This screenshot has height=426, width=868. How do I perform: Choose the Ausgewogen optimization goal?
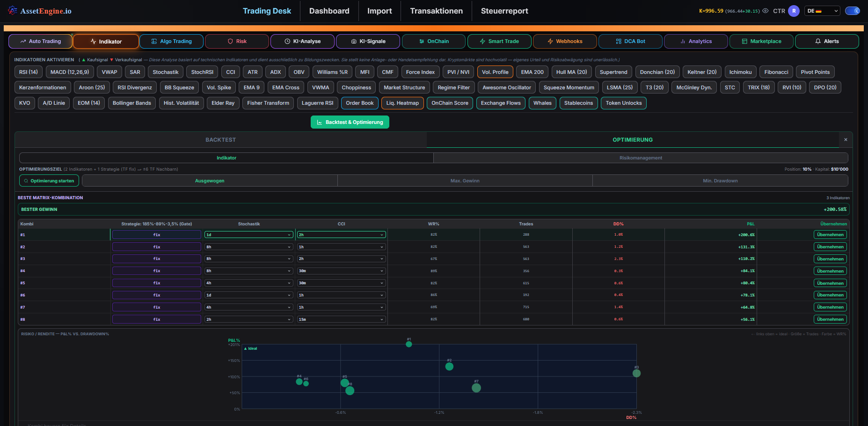(x=210, y=181)
